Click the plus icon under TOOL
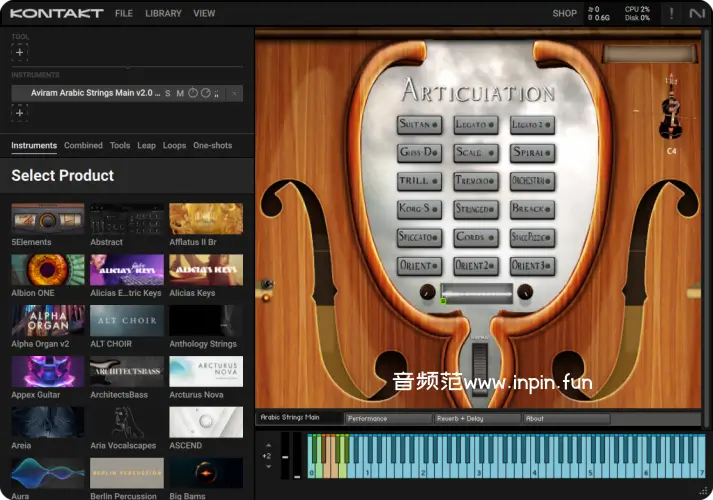Image resolution: width=713 pixels, height=500 pixels. pyautogui.click(x=20, y=53)
